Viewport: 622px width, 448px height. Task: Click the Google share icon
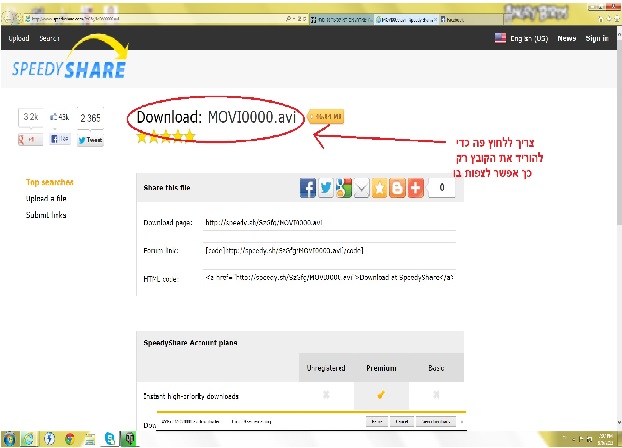(343, 187)
